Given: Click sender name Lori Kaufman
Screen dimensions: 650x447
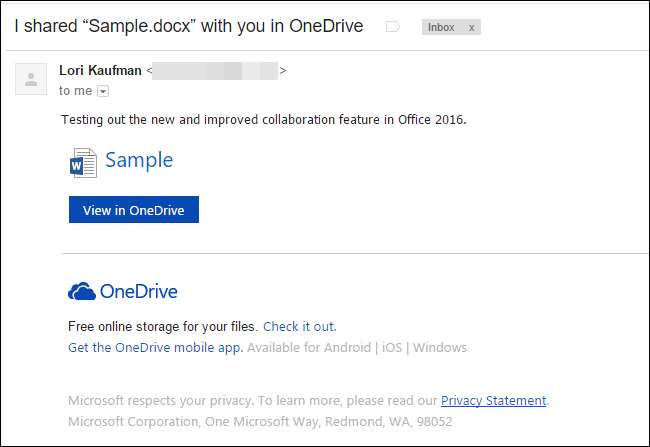Looking at the screenshot, I should click(x=100, y=70).
